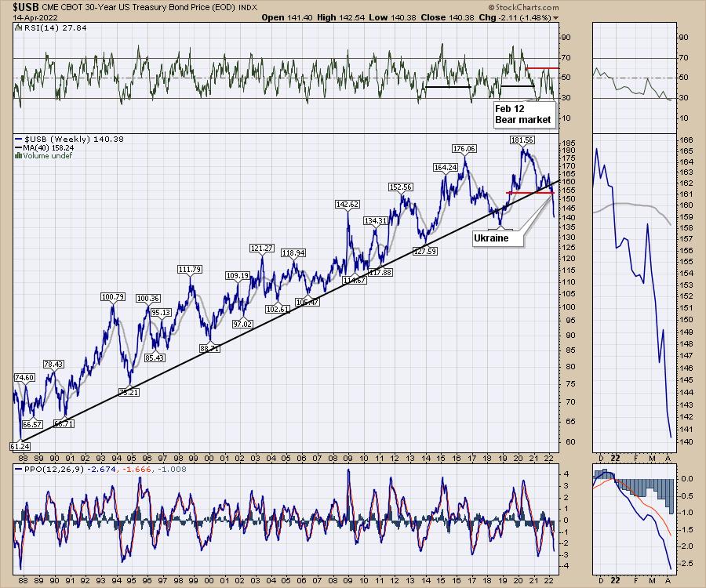Viewport: 706px width, 588px height.
Task: Select the Feb 12 Bear market annotation
Action: [522, 114]
